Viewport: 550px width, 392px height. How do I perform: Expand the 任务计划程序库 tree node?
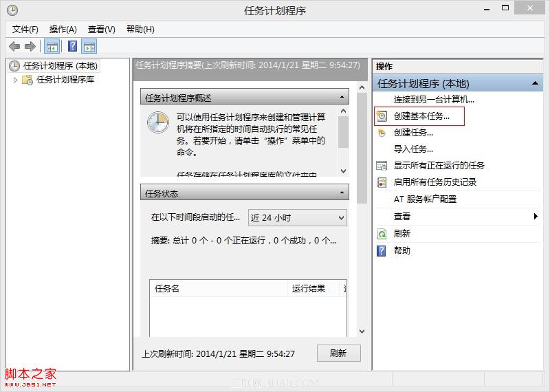click(16, 80)
